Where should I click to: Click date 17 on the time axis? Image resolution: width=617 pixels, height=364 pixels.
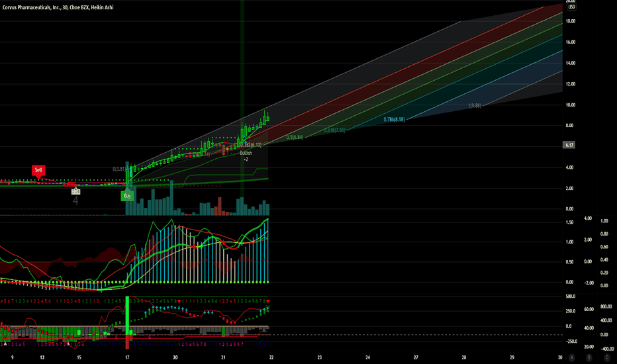click(127, 357)
